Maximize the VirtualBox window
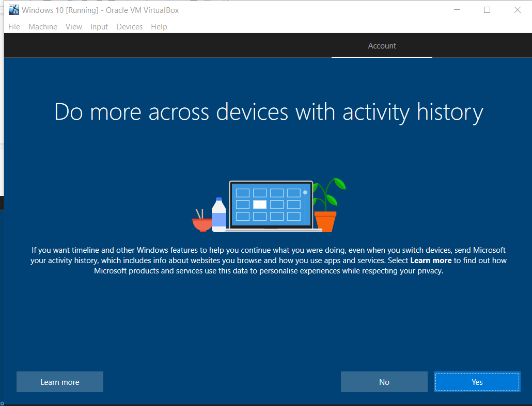The width and height of the screenshot is (532, 406). pyautogui.click(x=487, y=10)
